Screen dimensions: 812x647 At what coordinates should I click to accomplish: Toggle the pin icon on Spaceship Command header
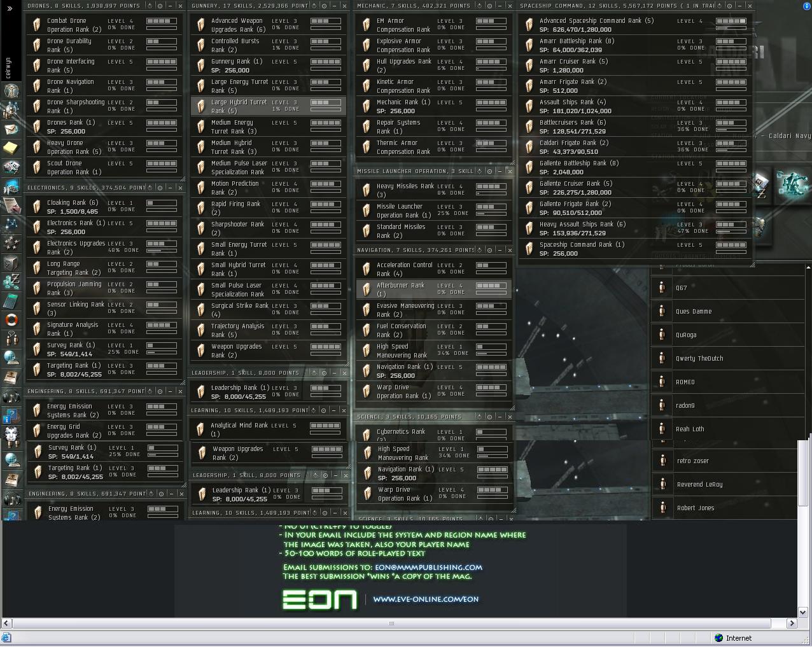click(x=719, y=6)
